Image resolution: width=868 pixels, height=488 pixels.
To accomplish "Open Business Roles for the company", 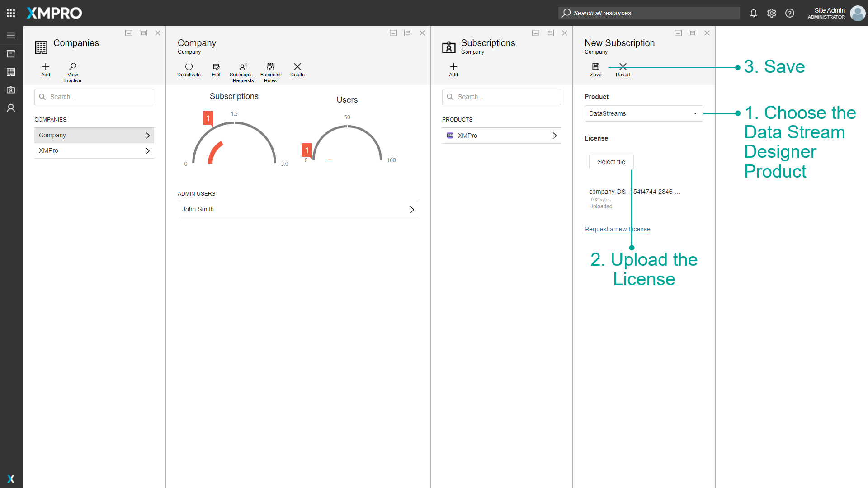I will 270,67.
